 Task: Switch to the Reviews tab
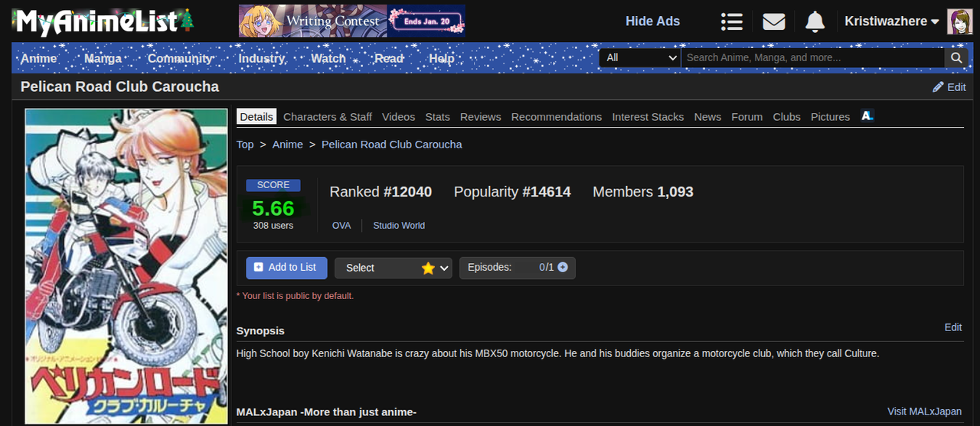click(x=480, y=116)
